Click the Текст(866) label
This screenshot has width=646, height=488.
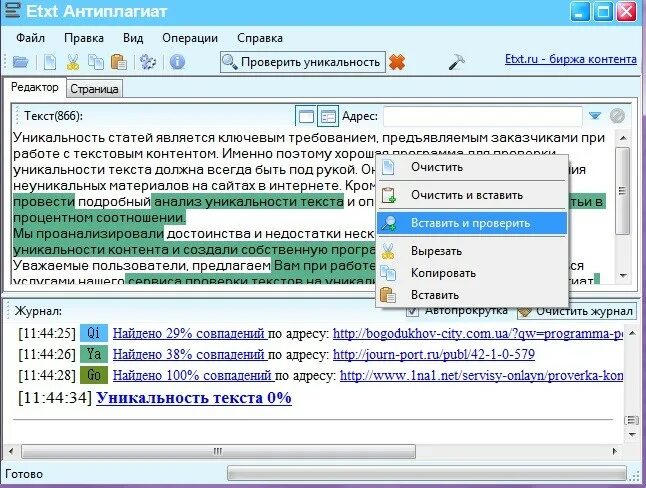point(53,116)
